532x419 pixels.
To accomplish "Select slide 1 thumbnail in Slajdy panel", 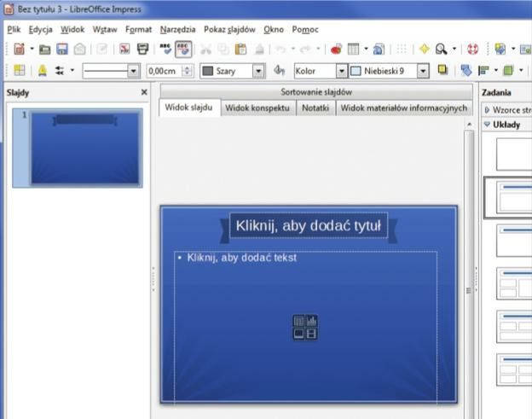I will tap(86, 147).
